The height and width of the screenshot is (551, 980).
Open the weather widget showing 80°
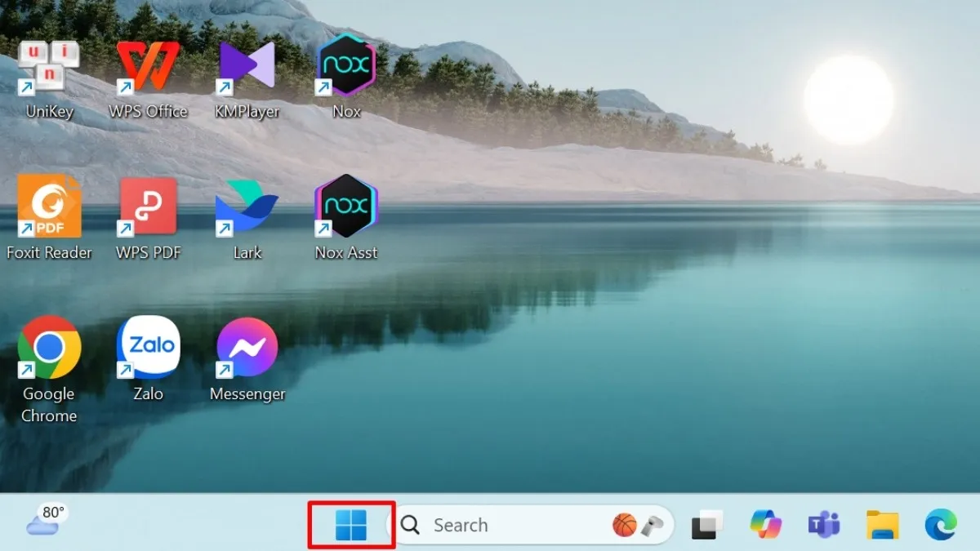click(x=46, y=520)
